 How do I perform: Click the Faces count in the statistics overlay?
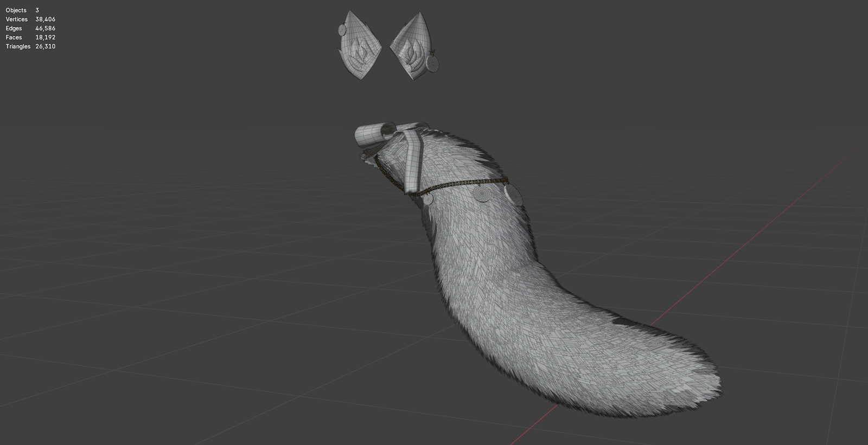pyautogui.click(x=45, y=37)
